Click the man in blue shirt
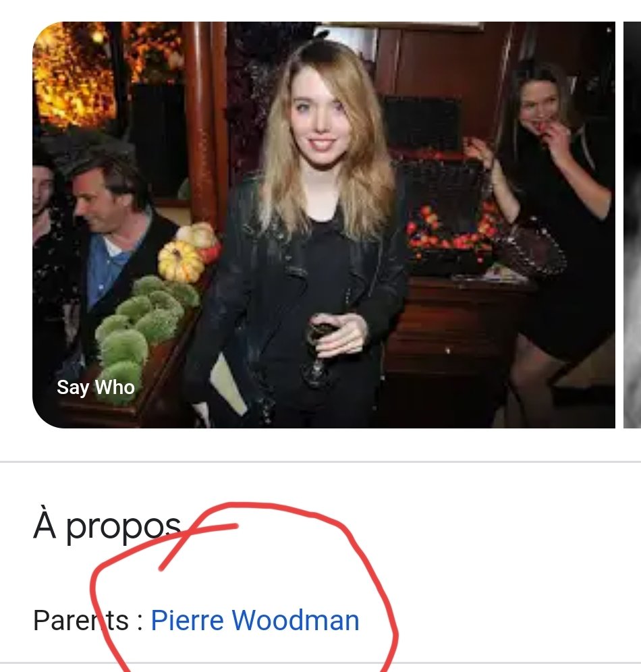The width and height of the screenshot is (641, 672). [x=111, y=240]
